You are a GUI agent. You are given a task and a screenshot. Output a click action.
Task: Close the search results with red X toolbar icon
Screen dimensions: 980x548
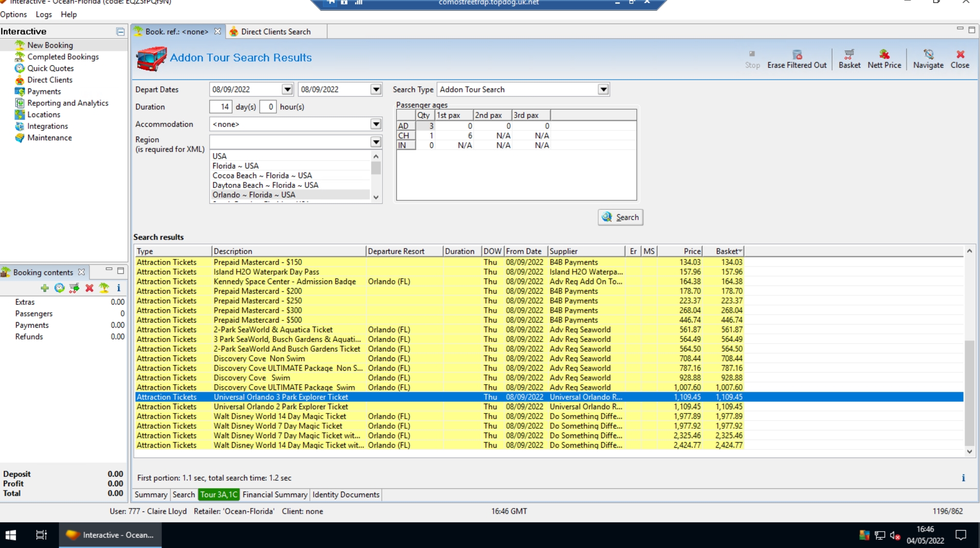pyautogui.click(x=960, y=54)
